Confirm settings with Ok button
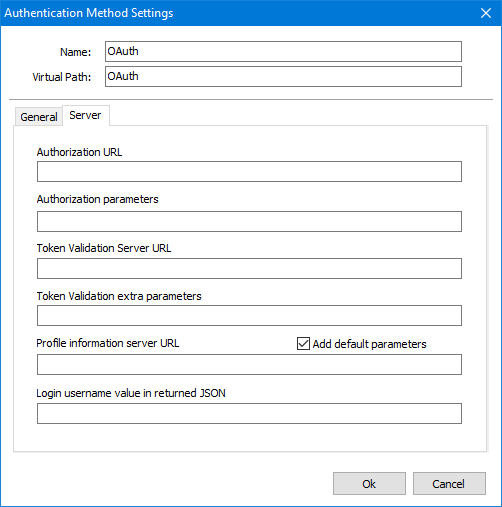The width and height of the screenshot is (502, 507). click(369, 484)
